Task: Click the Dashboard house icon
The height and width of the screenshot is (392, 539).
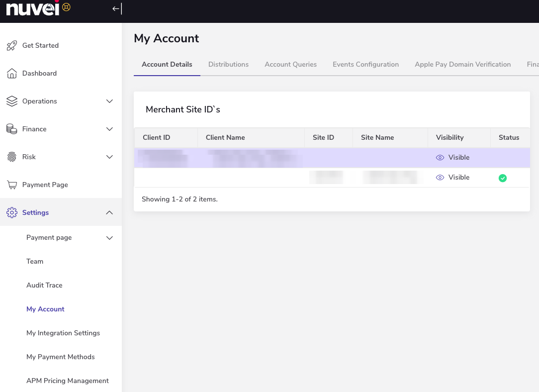Action: [x=12, y=73]
